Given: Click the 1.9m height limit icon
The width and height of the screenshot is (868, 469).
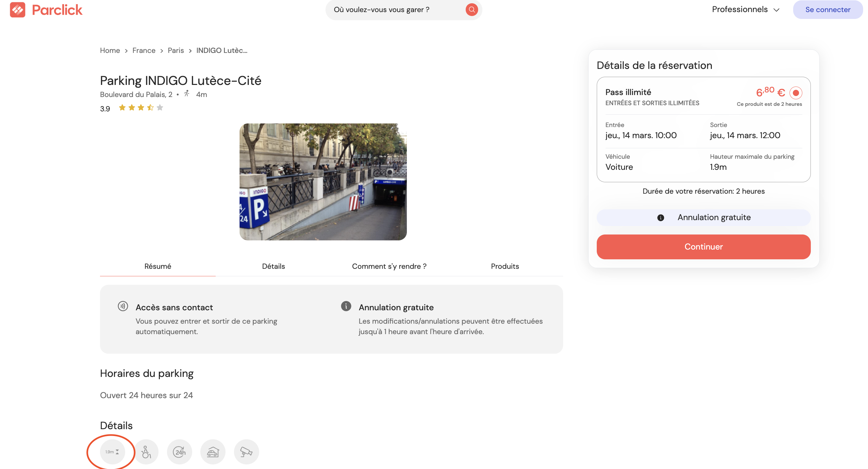Looking at the screenshot, I should (112, 451).
